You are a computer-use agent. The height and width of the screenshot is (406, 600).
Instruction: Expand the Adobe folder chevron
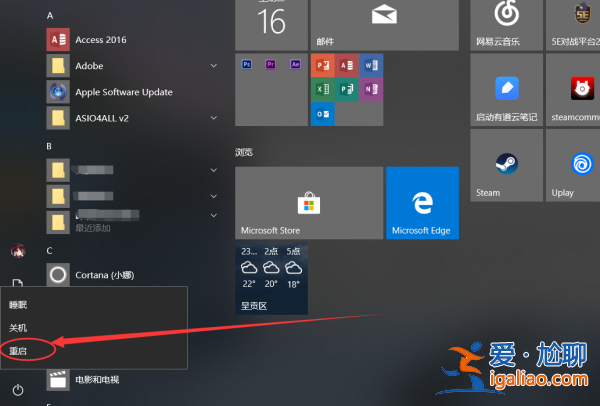214,66
